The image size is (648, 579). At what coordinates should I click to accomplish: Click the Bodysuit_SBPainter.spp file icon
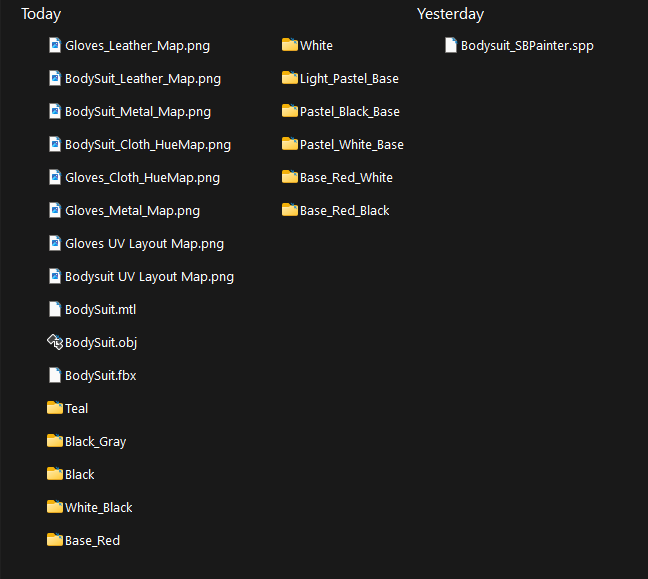click(x=450, y=45)
